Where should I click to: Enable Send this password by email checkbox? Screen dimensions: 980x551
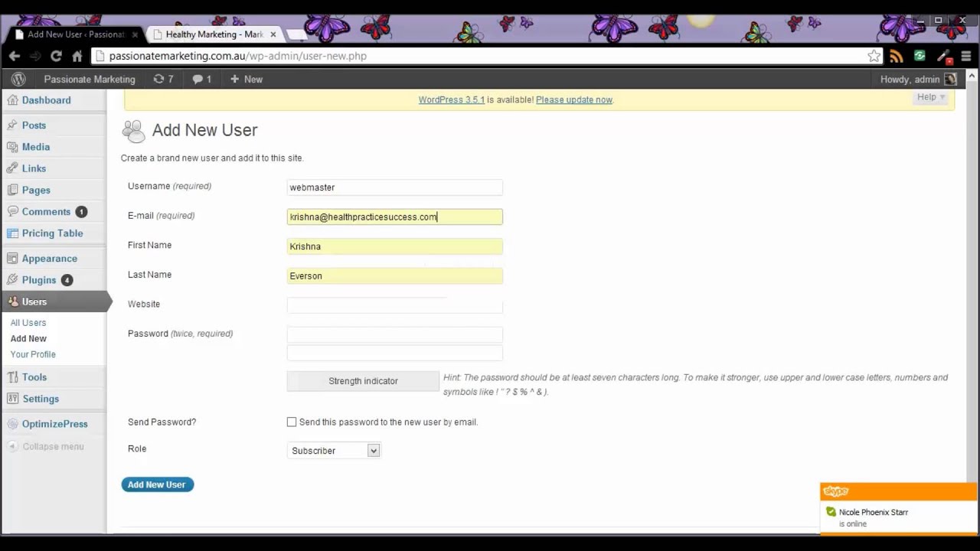(292, 422)
